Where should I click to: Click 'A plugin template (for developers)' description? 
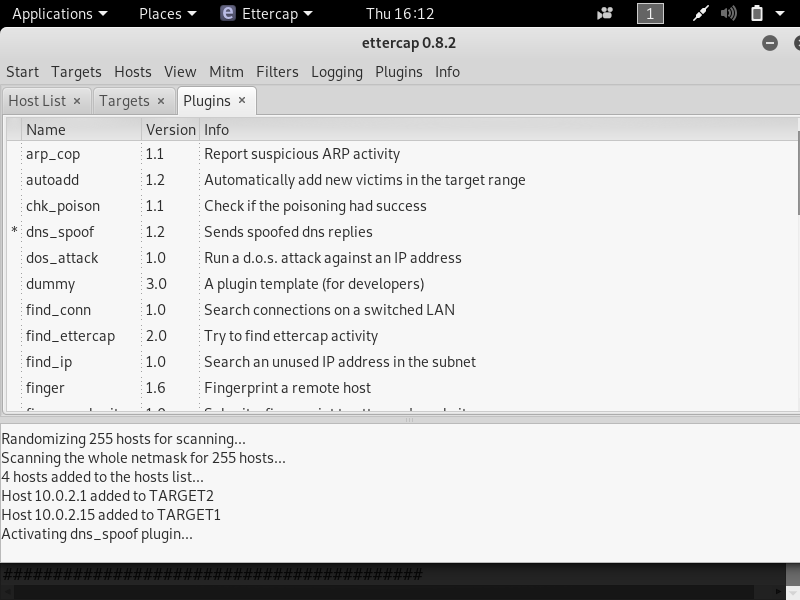click(x=314, y=284)
